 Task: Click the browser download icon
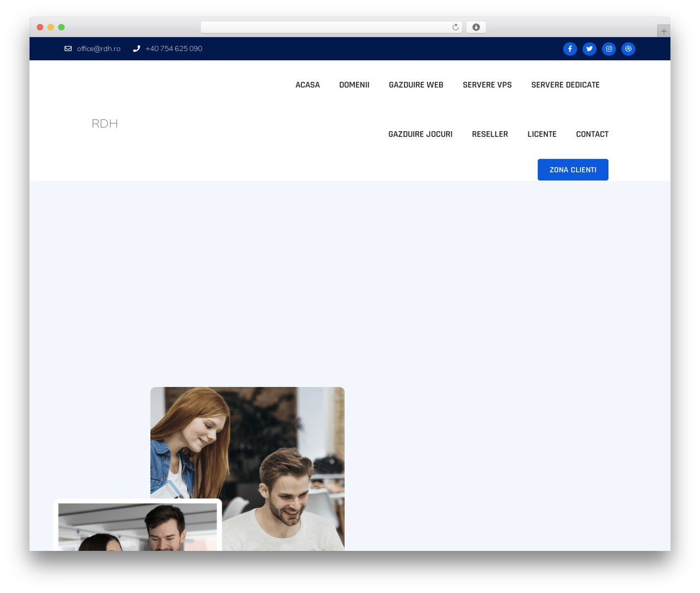click(x=476, y=27)
